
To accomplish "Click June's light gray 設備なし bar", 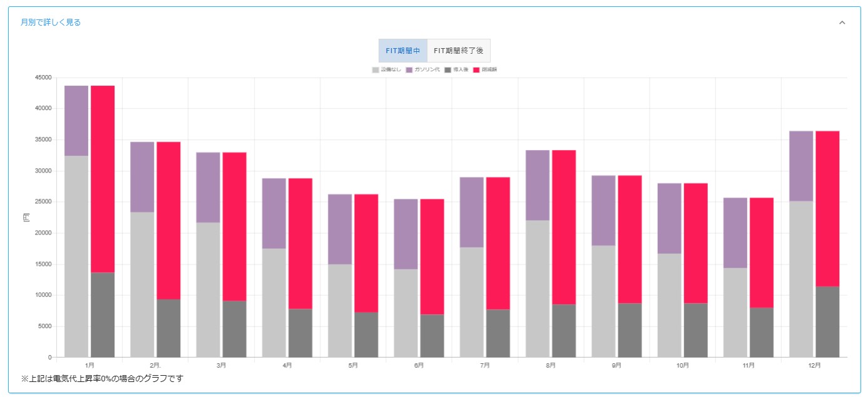I will 406,313.
